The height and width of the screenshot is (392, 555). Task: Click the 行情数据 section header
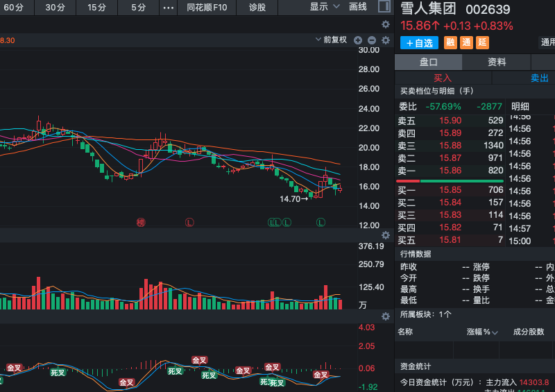click(x=416, y=254)
